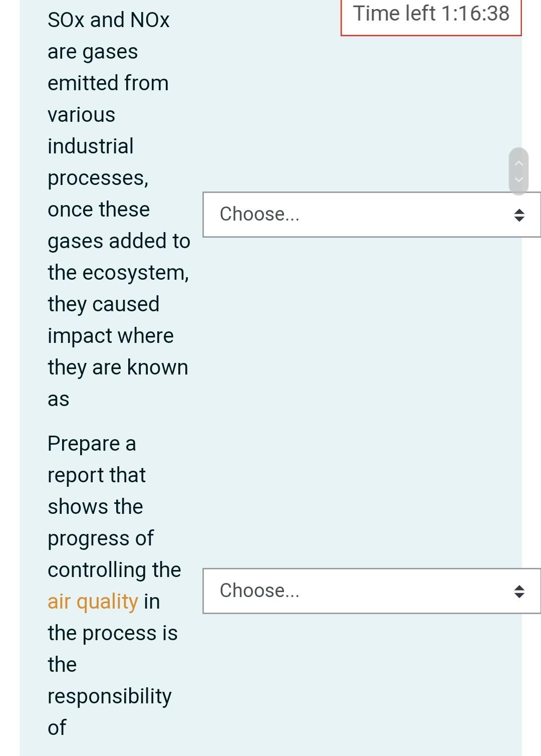Click the 'they are known' line of text
The width and height of the screenshot is (541, 756).
click(x=118, y=367)
